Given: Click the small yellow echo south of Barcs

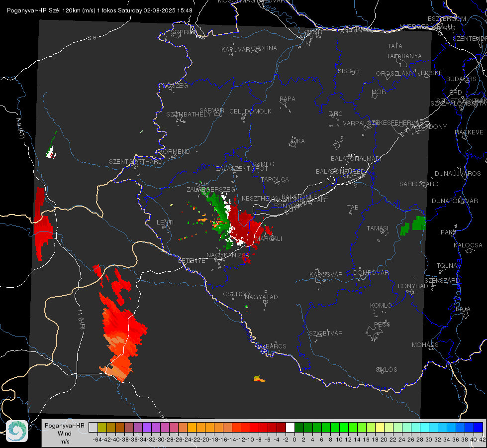Looking at the screenshot, I should (x=259, y=379).
